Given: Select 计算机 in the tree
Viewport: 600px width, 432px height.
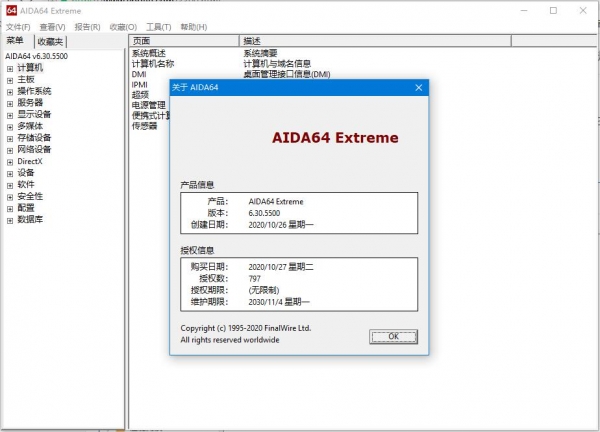Looking at the screenshot, I should 30,68.
